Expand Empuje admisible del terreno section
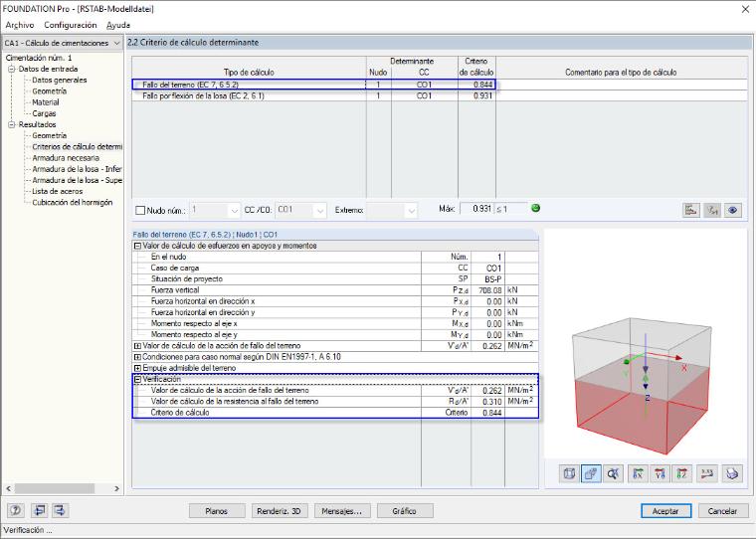The image size is (756, 539). tap(137, 368)
